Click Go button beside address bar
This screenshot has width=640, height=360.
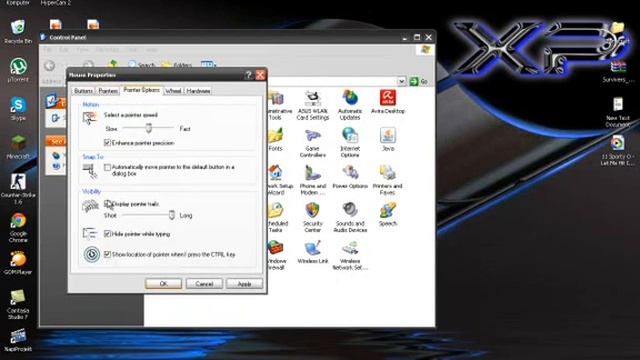click(419, 81)
